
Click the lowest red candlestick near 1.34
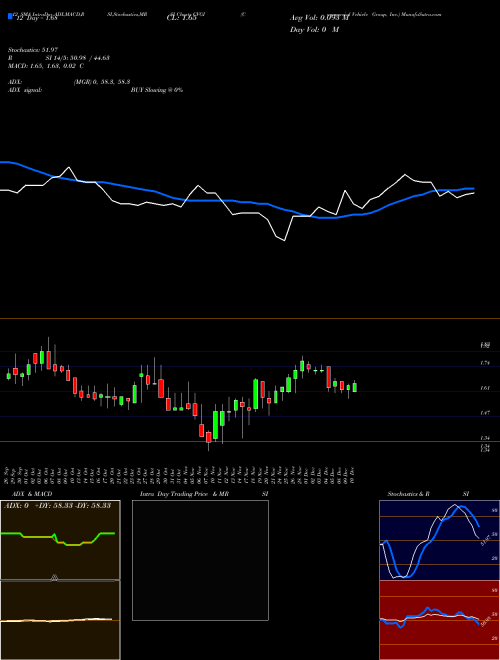click(208, 437)
